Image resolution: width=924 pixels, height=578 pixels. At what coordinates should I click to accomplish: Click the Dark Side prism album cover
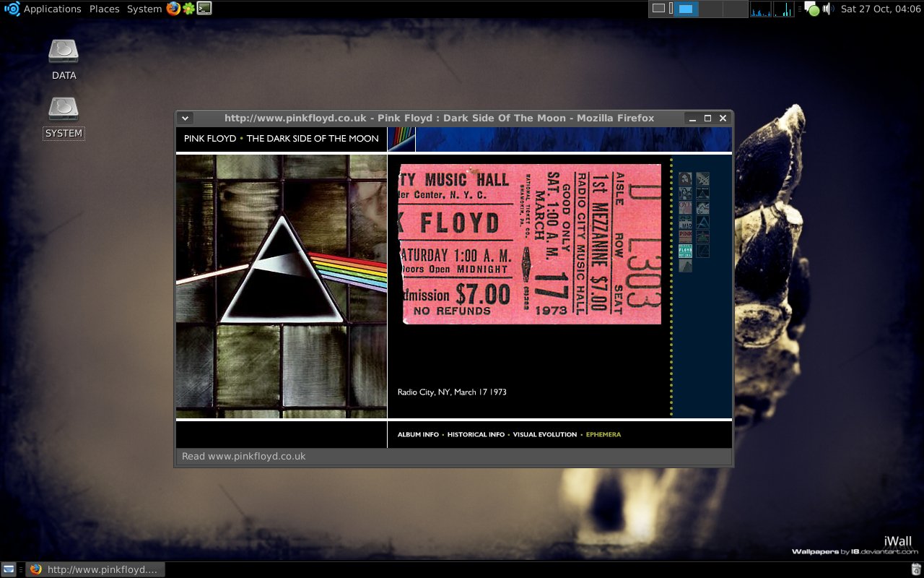[x=282, y=287]
